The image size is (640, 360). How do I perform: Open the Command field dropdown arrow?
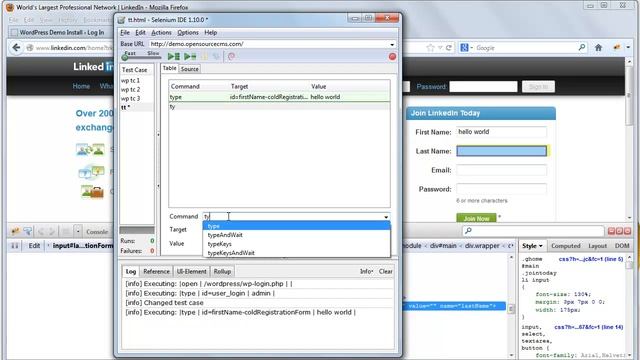[386, 217]
